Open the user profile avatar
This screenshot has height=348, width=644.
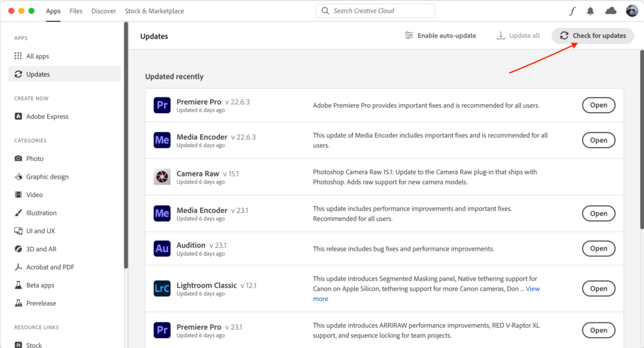tap(631, 11)
